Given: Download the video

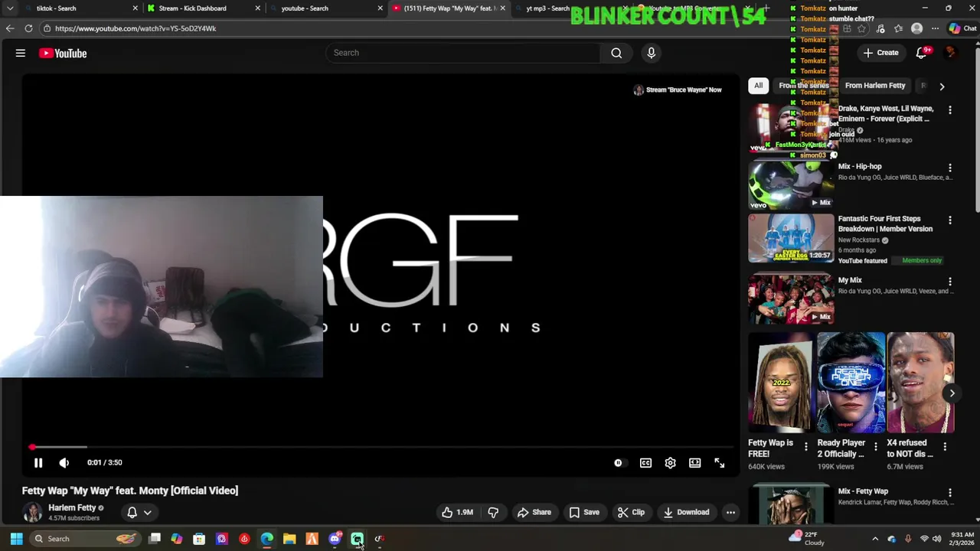Looking at the screenshot, I should pyautogui.click(x=686, y=512).
